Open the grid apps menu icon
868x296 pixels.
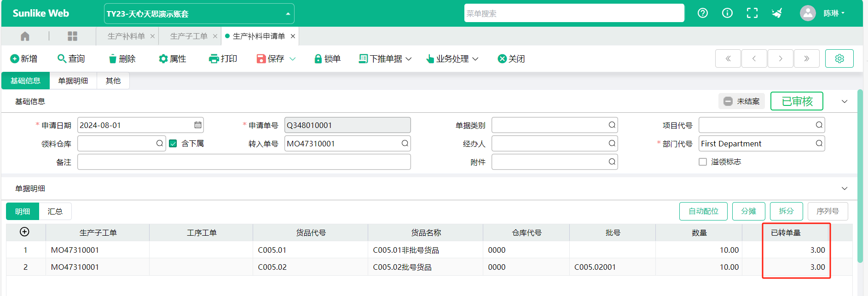[x=72, y=36]
